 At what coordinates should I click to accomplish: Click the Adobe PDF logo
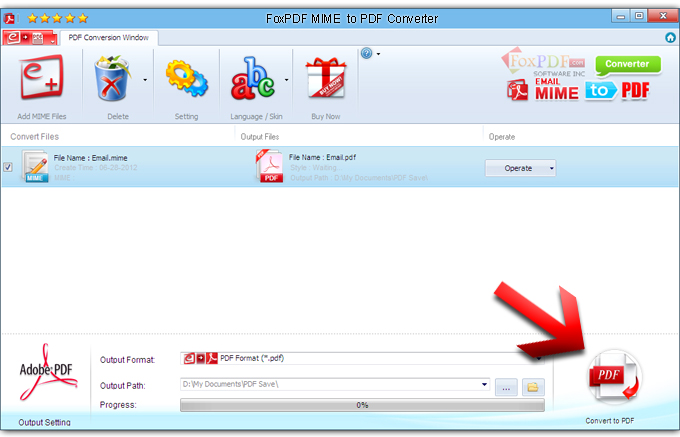(47, 372)
